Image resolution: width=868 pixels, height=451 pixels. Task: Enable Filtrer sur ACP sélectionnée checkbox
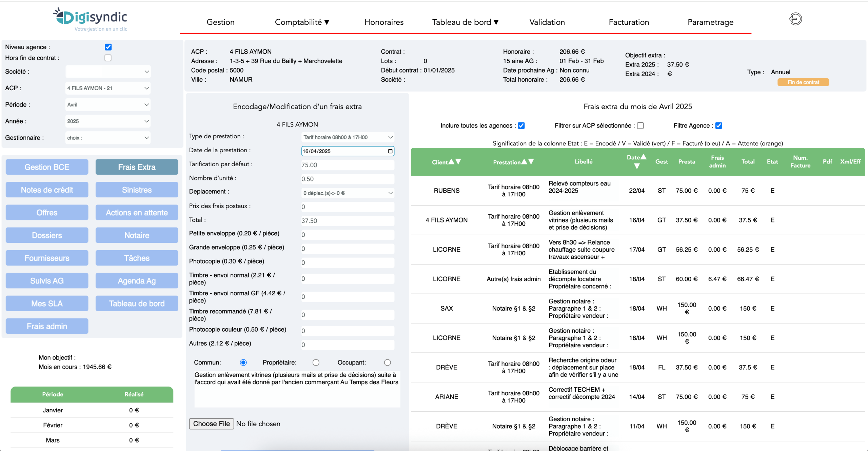click(640, 126)
